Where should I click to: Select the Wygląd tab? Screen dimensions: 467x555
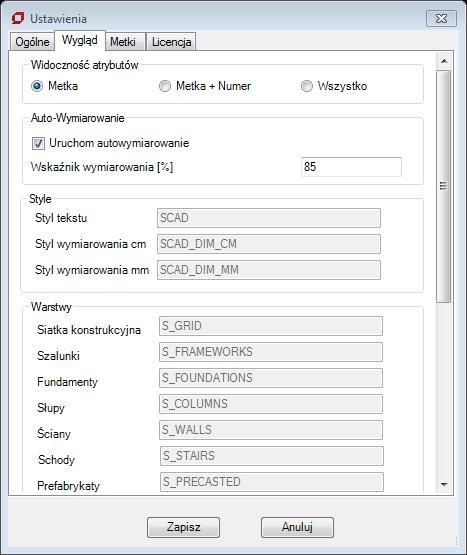click(80, 40)
